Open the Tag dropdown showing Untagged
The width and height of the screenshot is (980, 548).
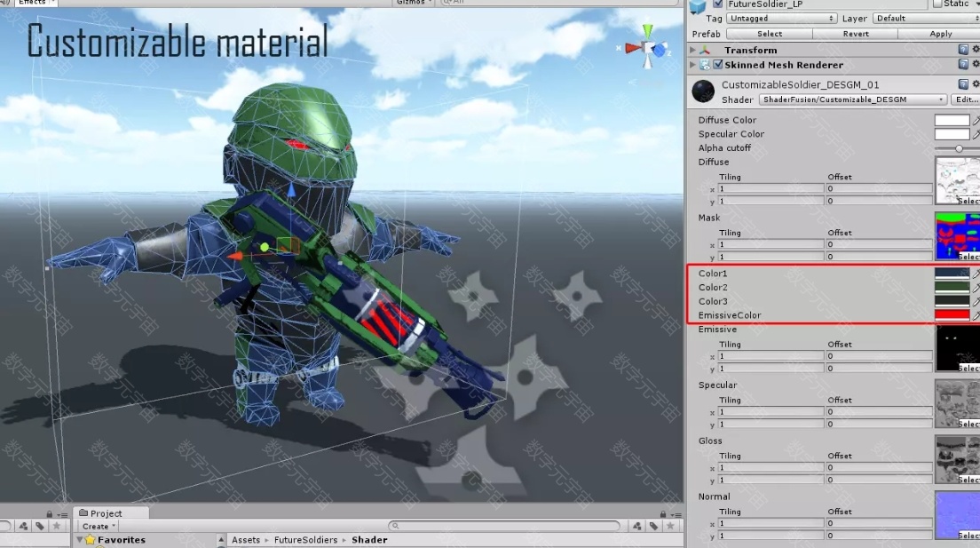click(781, 19)
